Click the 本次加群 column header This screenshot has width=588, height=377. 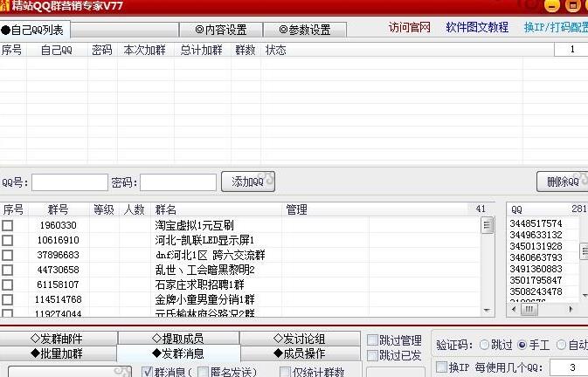pyautogui.click(x=145, y=50)
